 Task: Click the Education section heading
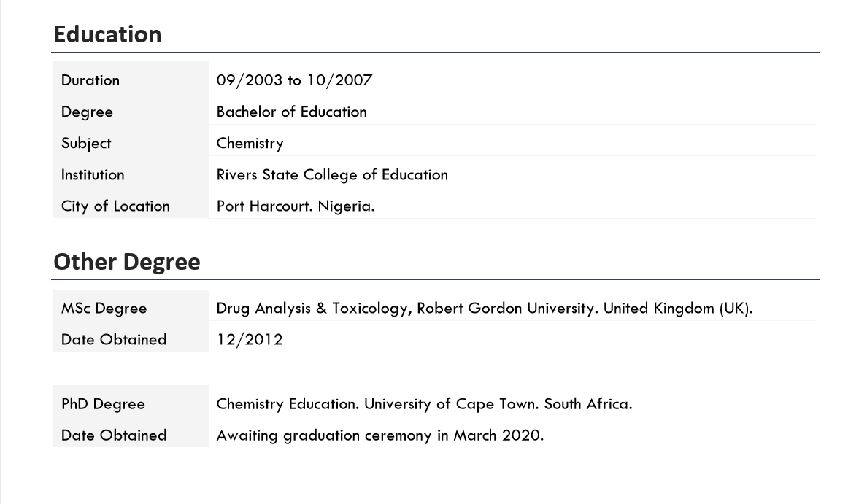click(x=107, y=34)
